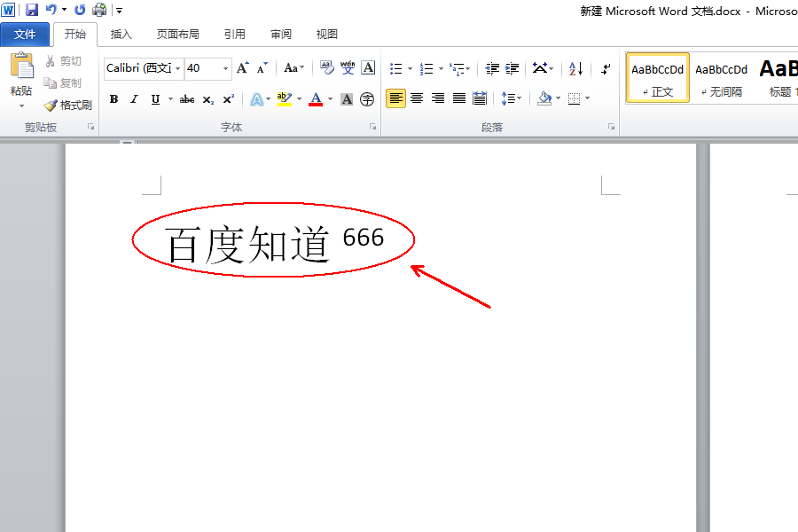Image resolution: width=798 pixels, height=532 pixels.
Task: Click the Distributed alignment icon
Action: (x=480, y=98)
